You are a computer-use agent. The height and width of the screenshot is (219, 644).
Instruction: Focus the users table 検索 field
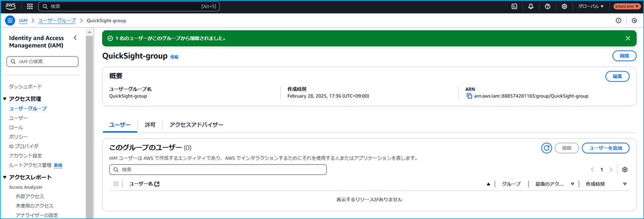(x=218, y=170)
